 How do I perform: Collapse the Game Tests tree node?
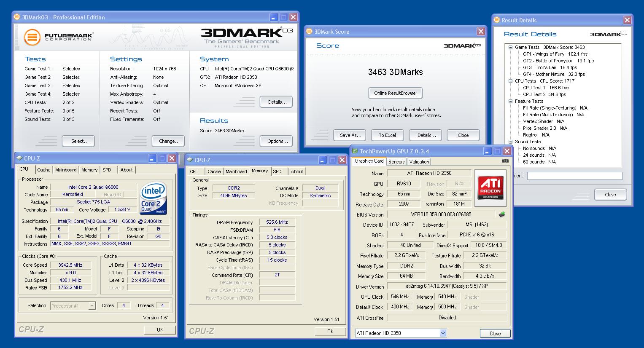pos(510,47)
